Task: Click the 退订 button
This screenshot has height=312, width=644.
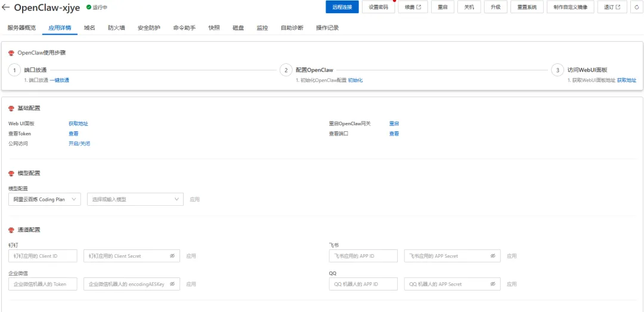Action: (x=612, y=7)
